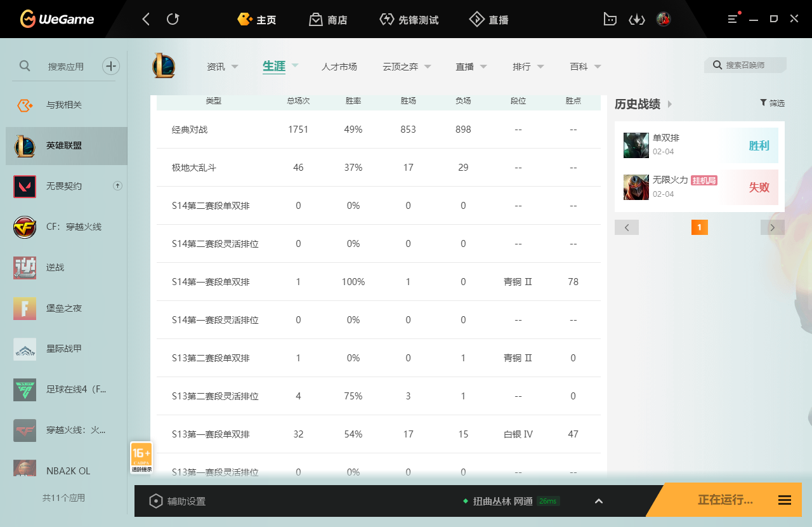This screenshot has height=527, width=812.
Task: Expand the 生涯 dropdown arrow
Action: [295, 65]
